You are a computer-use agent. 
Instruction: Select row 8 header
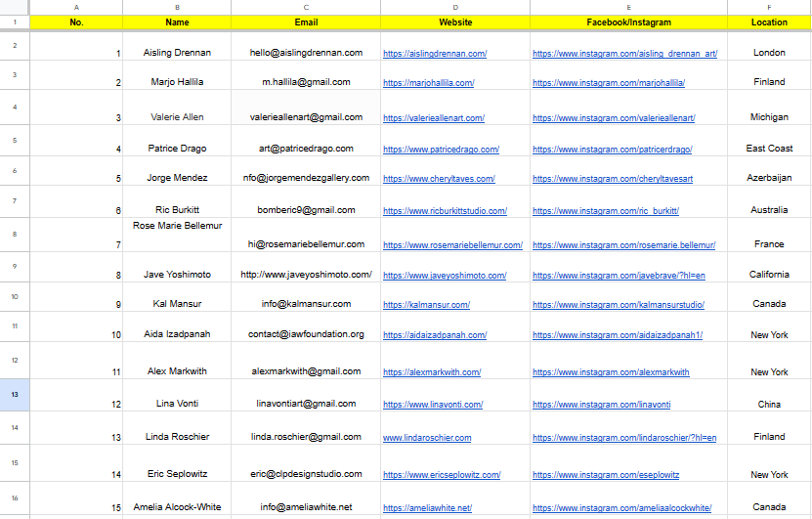[15, 235]
